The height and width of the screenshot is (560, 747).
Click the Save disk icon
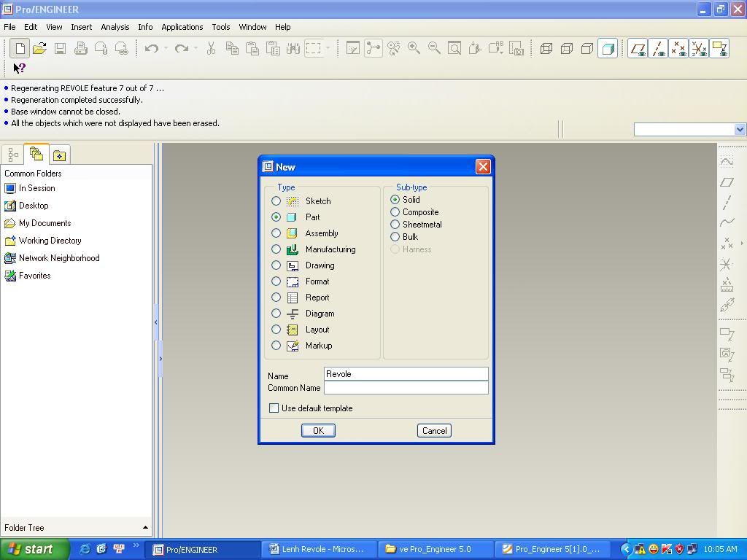click(60, 48)
